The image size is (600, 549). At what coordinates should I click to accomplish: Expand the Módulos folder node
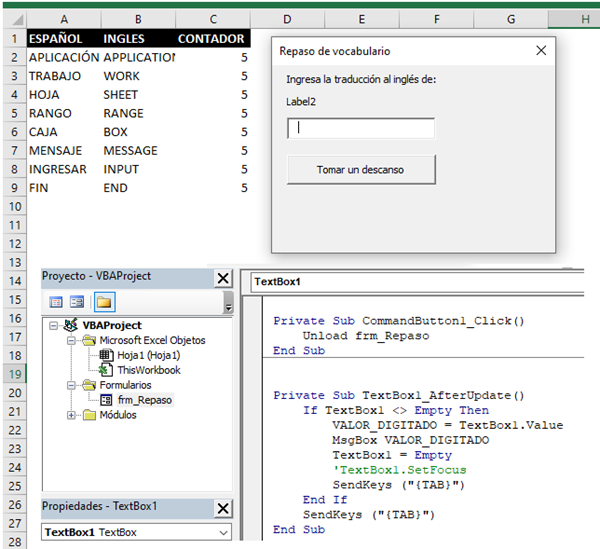pos(71,415)
